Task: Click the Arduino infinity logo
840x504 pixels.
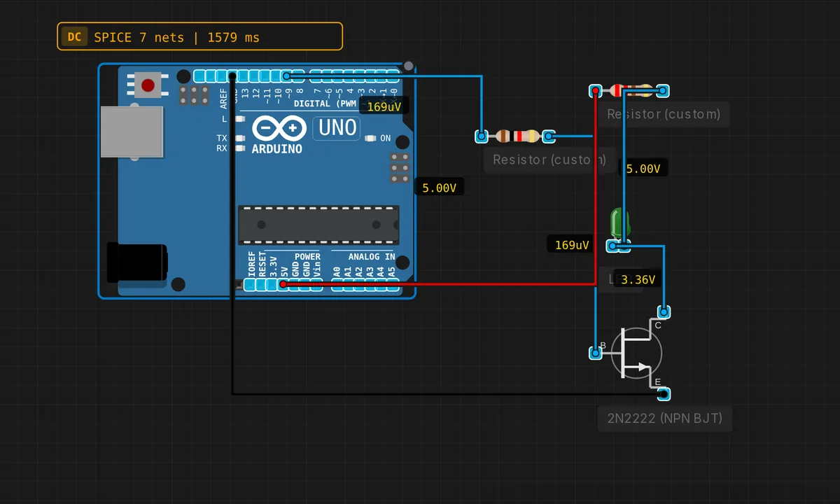Action: [x=279, y=129]
